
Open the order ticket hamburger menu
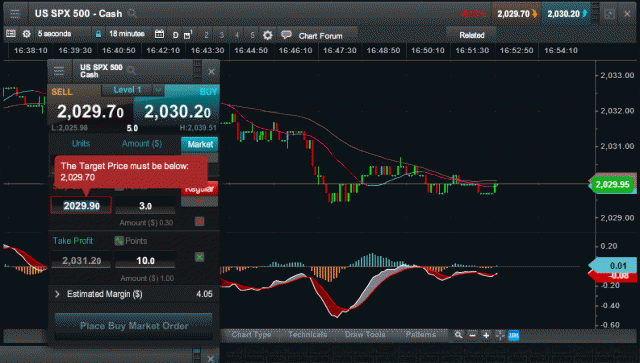(x=59, y=71)
